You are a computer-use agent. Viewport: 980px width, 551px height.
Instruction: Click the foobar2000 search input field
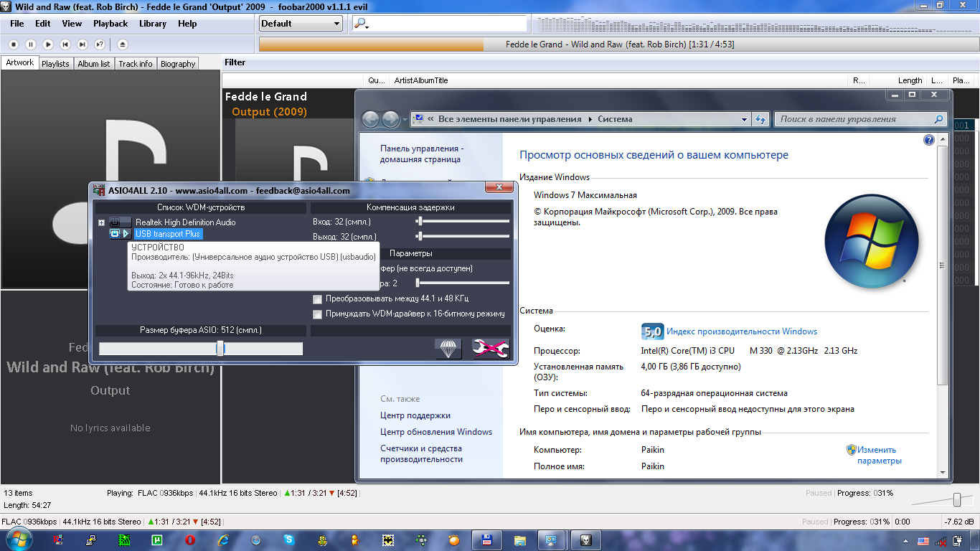(x=438, y=24)
